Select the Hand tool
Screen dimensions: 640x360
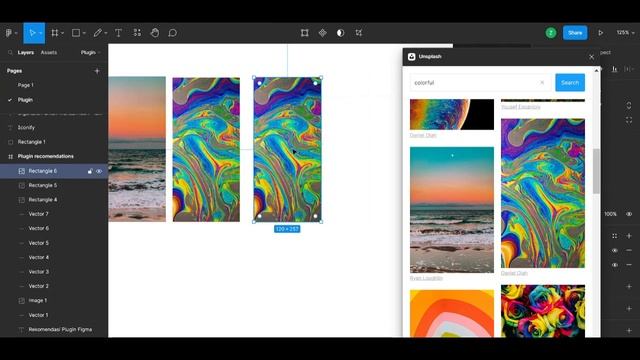point(155,33)
